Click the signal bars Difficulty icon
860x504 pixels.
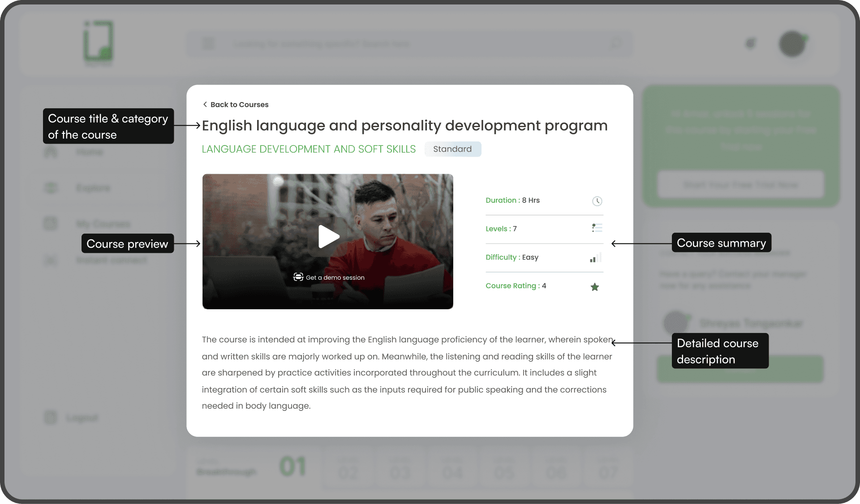pos(595,258)
